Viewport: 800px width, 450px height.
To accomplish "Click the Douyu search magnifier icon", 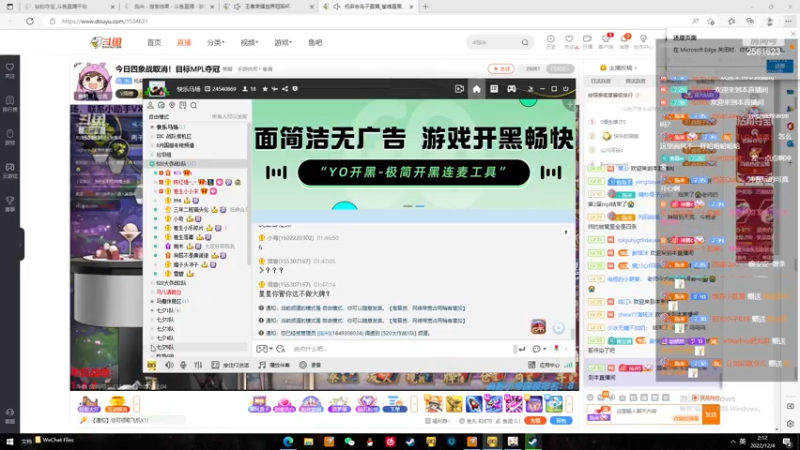I will pos(525,42).
